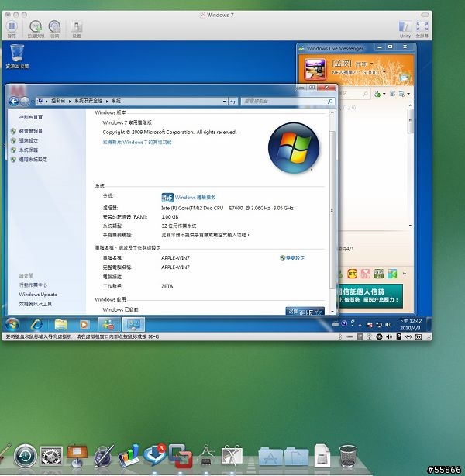The height and width of the screenshot is (476, 465).
Task: Launch Internet Explorer from the taskbar
Action: click(36, 325)
